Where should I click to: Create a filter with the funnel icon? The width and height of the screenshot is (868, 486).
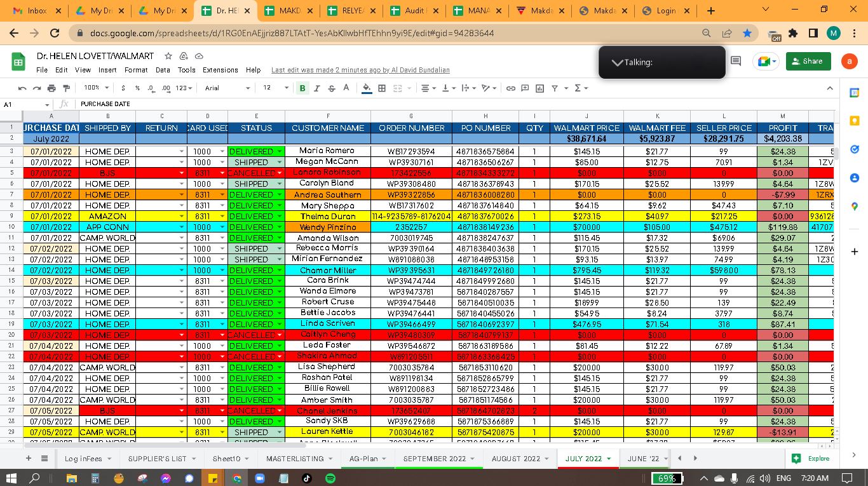tap(555, 88)
